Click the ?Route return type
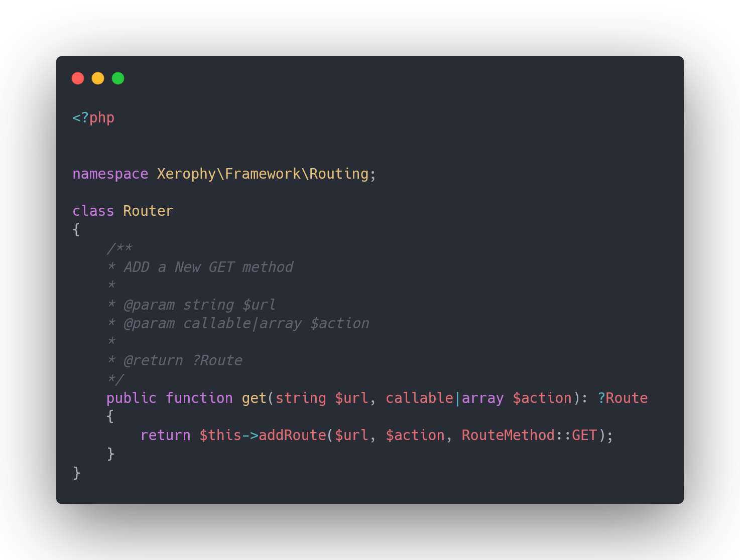The image size is (740, 560). coord(623,398)
